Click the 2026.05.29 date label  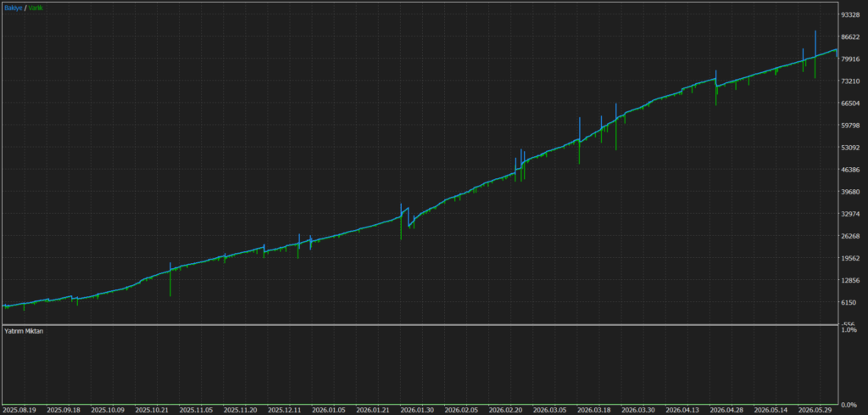(816, 410)
